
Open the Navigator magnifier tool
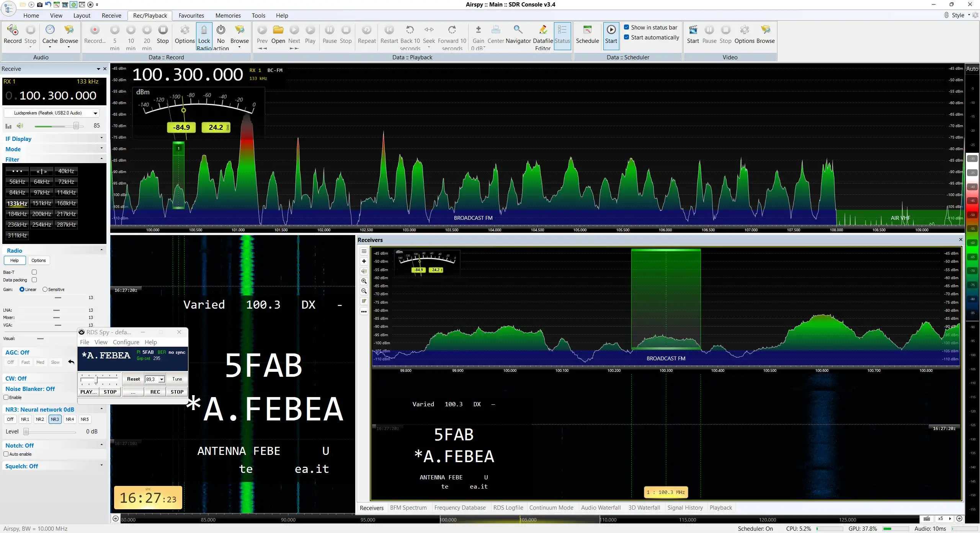(x=518, y=30)
